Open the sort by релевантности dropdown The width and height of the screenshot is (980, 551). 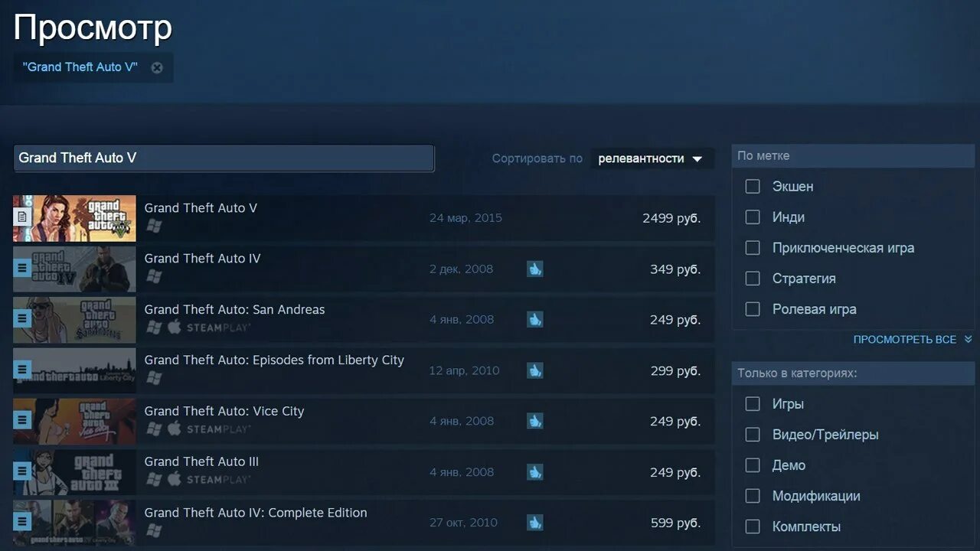point(652,158)
